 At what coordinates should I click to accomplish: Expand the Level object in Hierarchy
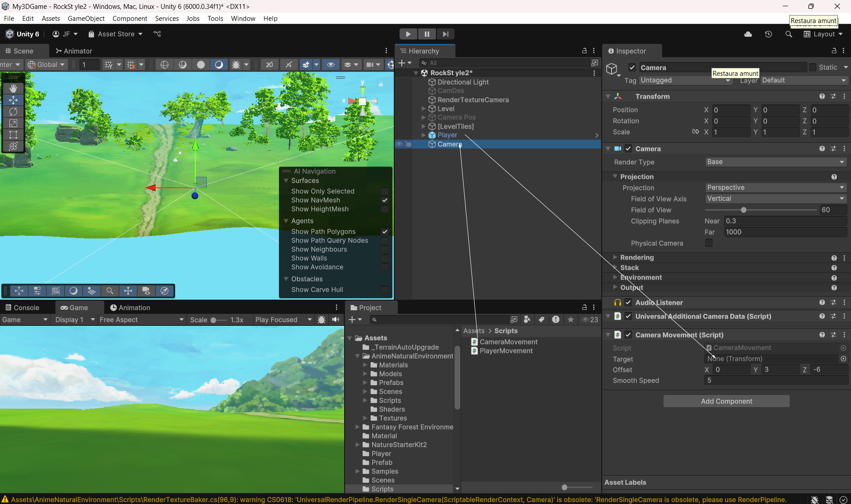tap(424, 109)
